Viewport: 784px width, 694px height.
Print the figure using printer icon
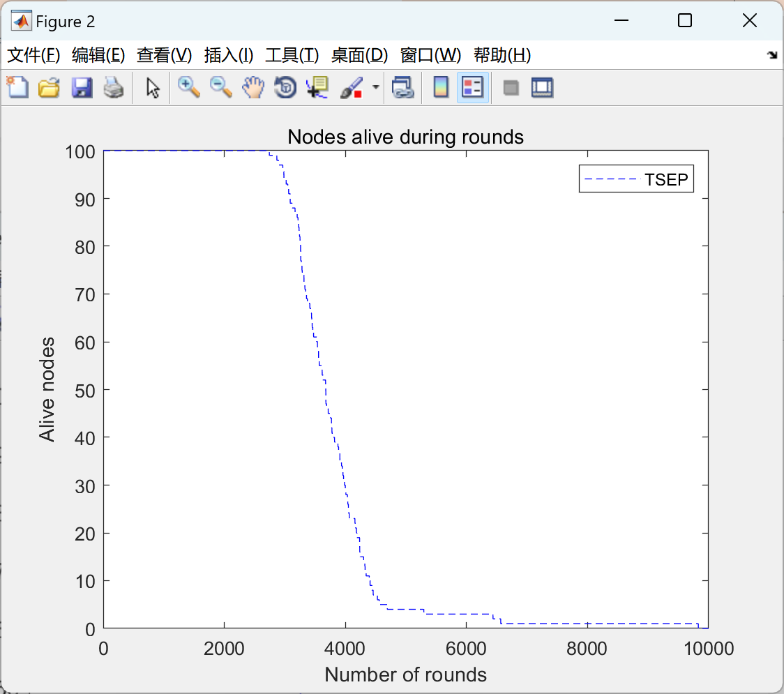[114, 87]
